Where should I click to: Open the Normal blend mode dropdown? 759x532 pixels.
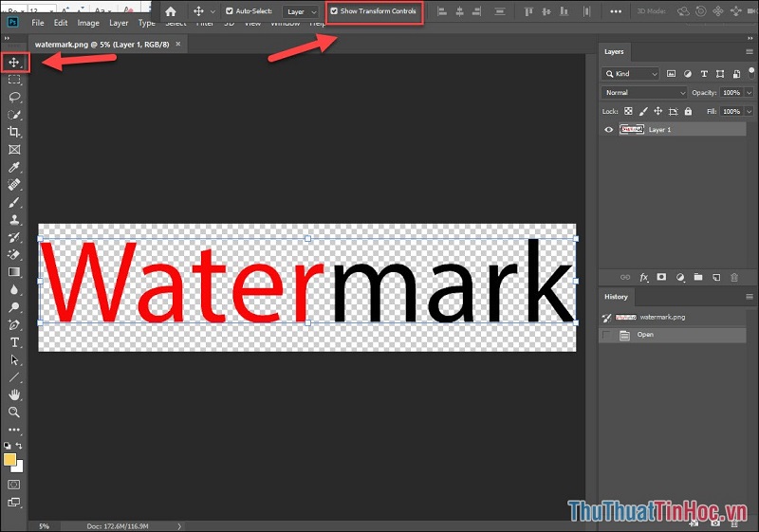644,92
